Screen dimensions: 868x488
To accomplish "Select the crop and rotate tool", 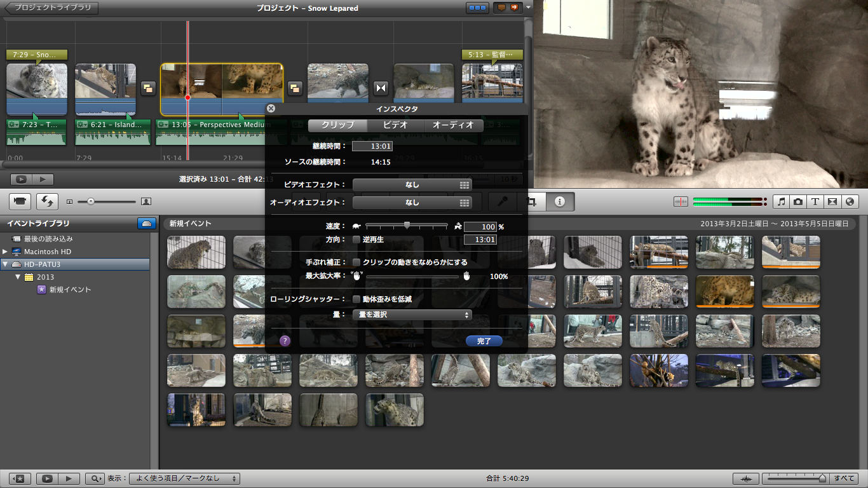I will [531, 201].
